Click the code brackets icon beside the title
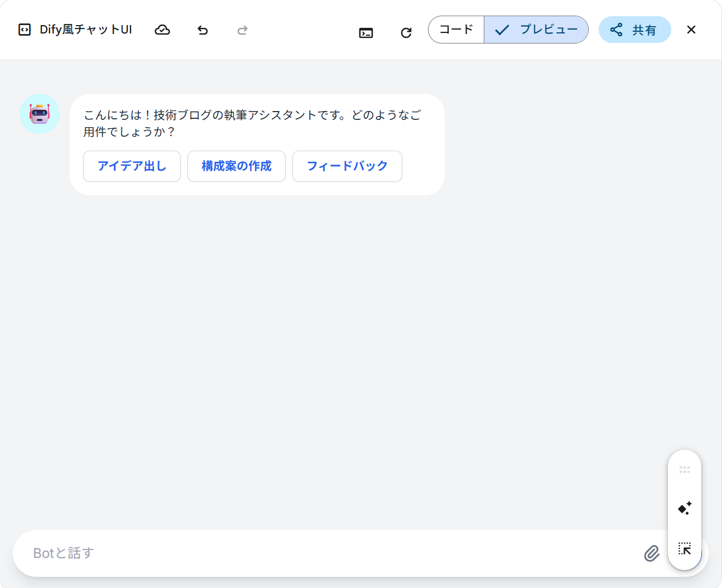 point(25,30)
